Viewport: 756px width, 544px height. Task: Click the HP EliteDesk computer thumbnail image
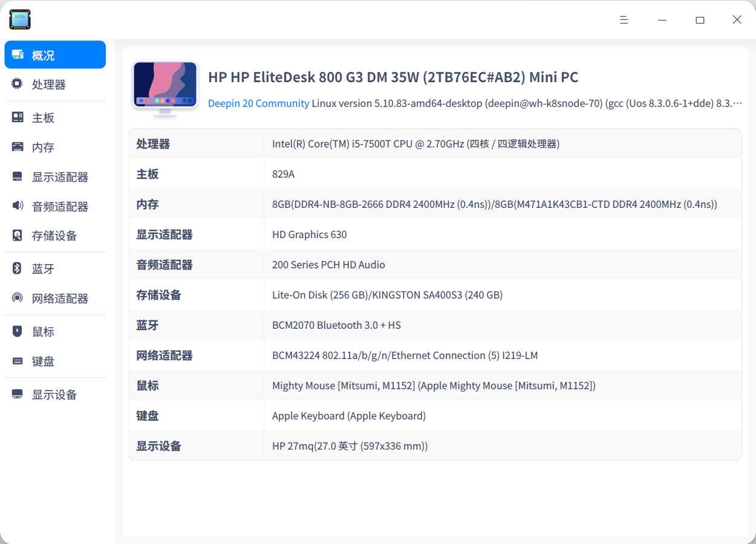click(x=165, y=87)
